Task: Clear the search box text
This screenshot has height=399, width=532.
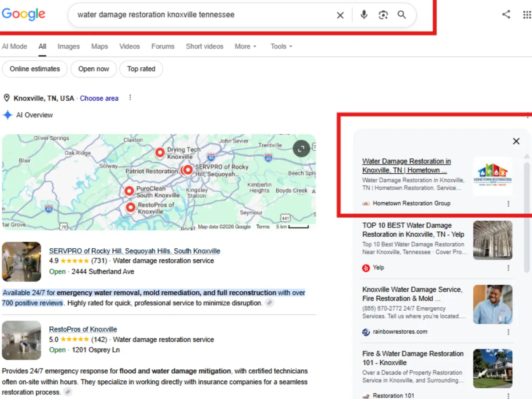Action: pos(340,15)
